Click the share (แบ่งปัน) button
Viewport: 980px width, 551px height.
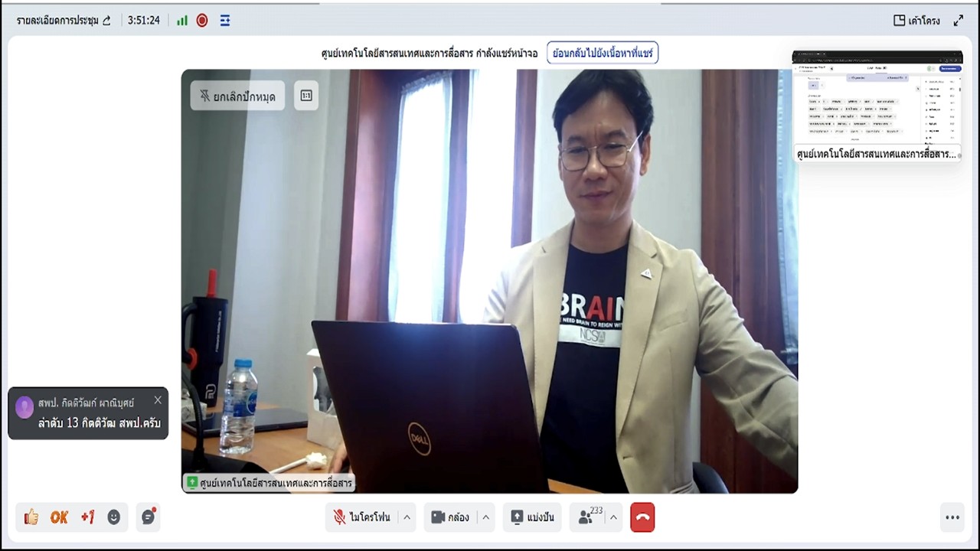(533, 517)
